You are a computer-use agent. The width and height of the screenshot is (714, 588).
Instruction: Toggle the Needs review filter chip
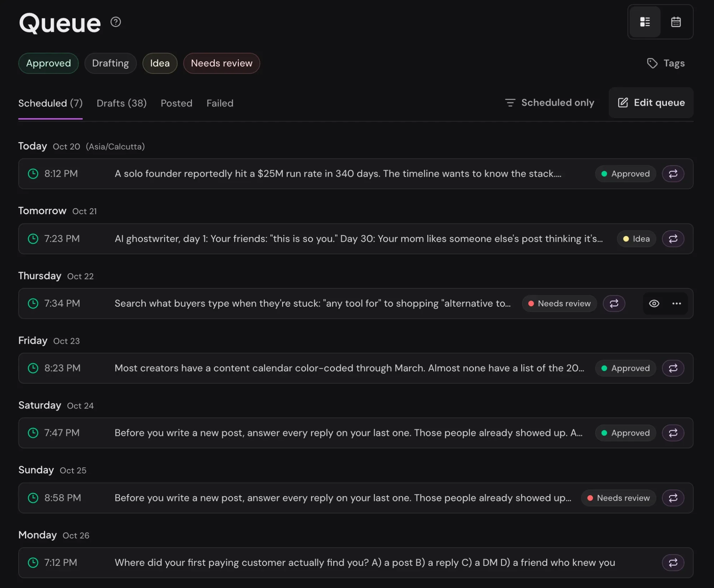click(x=221, y=63)
